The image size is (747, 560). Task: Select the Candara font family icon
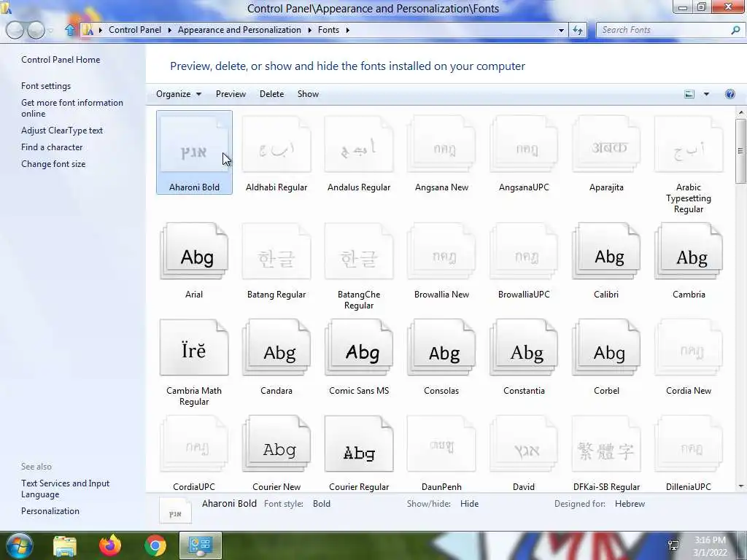point(276,348)
